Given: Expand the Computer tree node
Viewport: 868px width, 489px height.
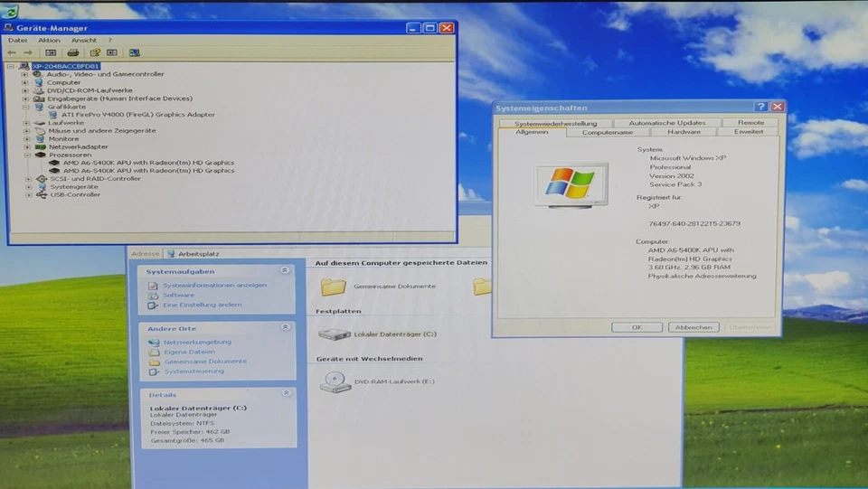Looking at the screenshot, I should pos(25,82).
